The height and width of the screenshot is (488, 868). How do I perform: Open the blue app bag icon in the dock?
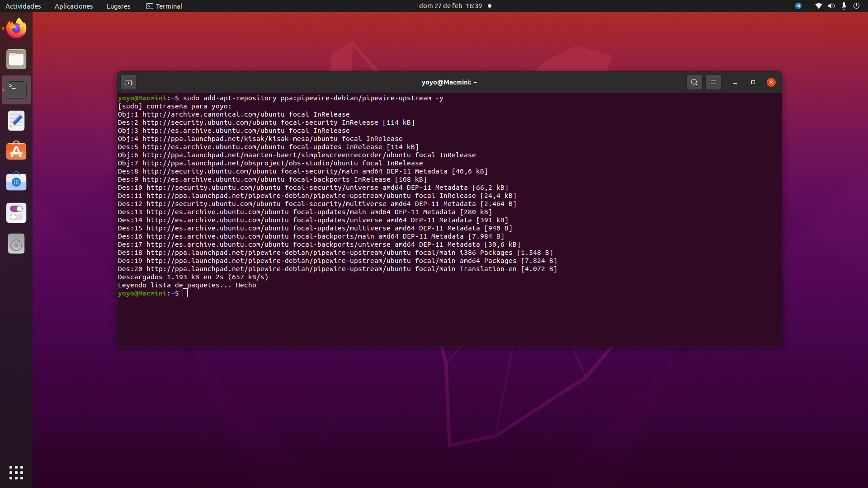16,181
